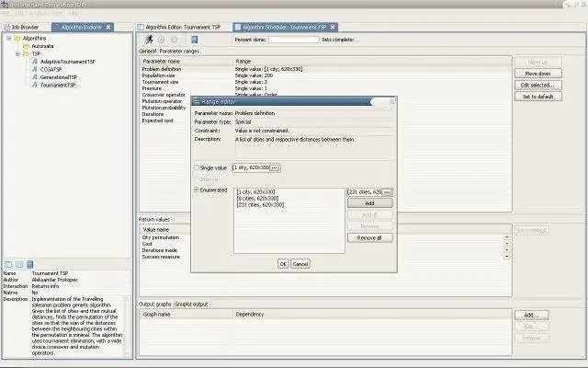Select '[231 cities, 620x330]' in enumerated list

(x=260, y=204)
